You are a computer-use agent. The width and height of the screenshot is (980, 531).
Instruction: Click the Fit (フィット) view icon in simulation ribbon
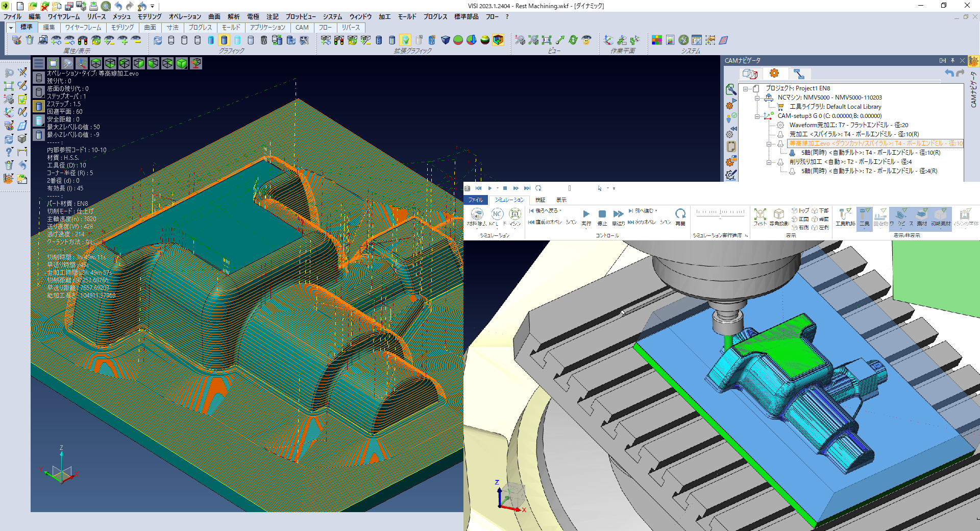click(760, 217)
